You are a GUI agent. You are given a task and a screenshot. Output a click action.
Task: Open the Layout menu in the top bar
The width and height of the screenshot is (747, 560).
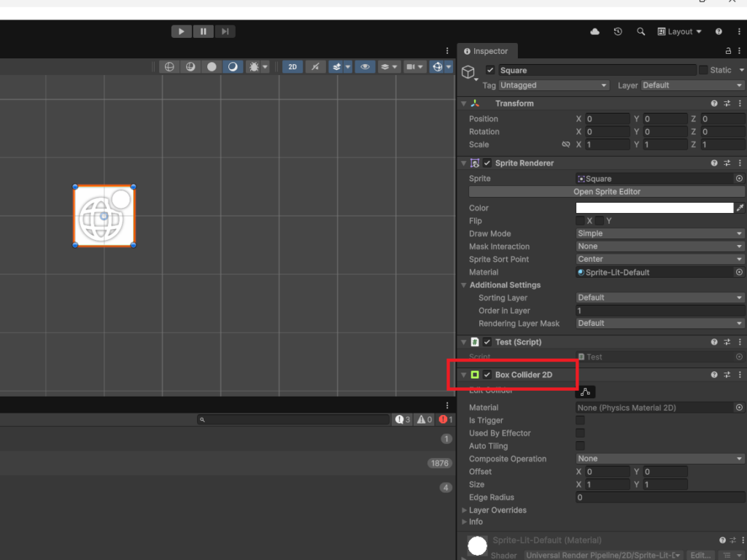(x=679, y=31)
